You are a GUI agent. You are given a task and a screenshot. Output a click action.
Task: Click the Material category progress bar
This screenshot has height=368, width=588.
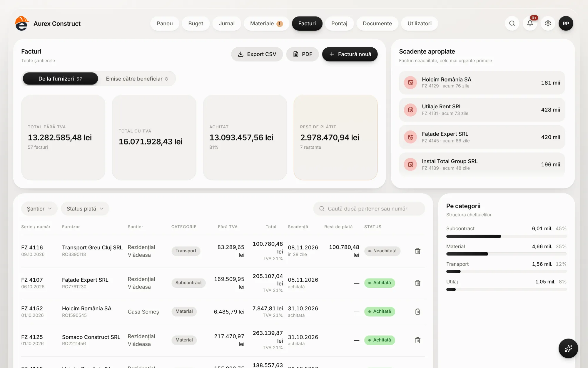[506, 254]
